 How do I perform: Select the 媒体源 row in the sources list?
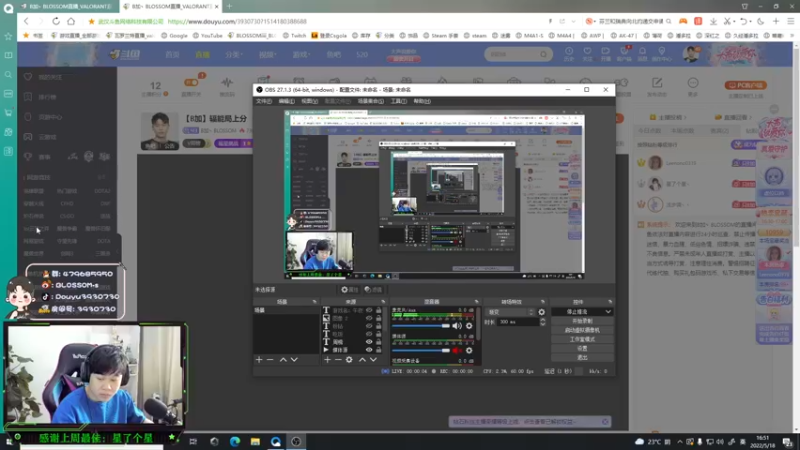(352, 350)
